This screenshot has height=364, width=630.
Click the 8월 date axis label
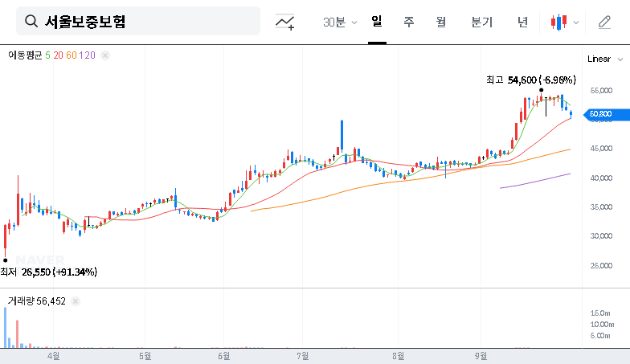pos(399,356)
